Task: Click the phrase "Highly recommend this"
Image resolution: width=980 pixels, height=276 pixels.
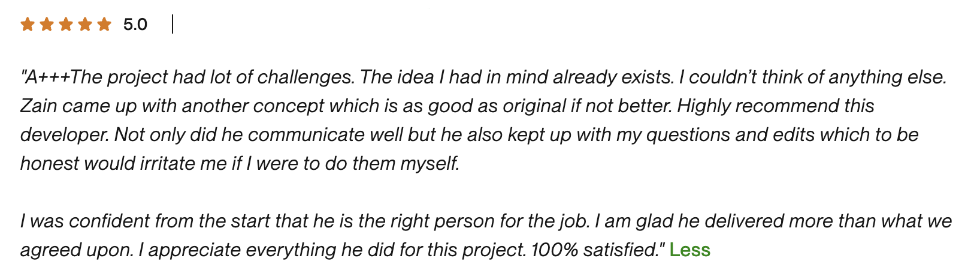Action: [776, 106]
